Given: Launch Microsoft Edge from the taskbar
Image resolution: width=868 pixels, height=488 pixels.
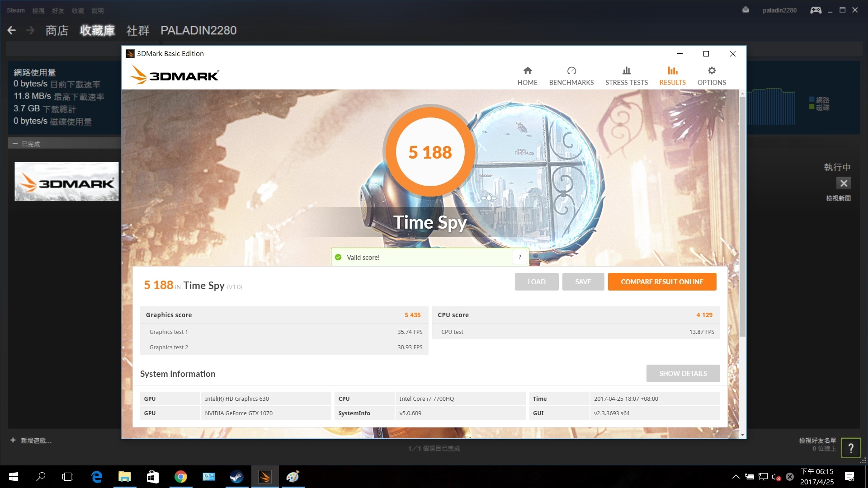Looking at the screenshot, I should (97, 477).
